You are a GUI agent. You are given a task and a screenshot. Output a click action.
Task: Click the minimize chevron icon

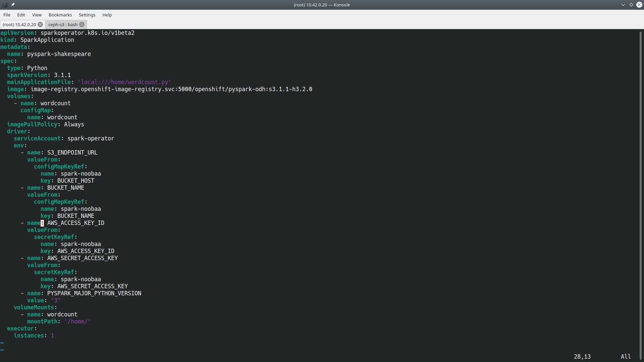click(623, 5)
